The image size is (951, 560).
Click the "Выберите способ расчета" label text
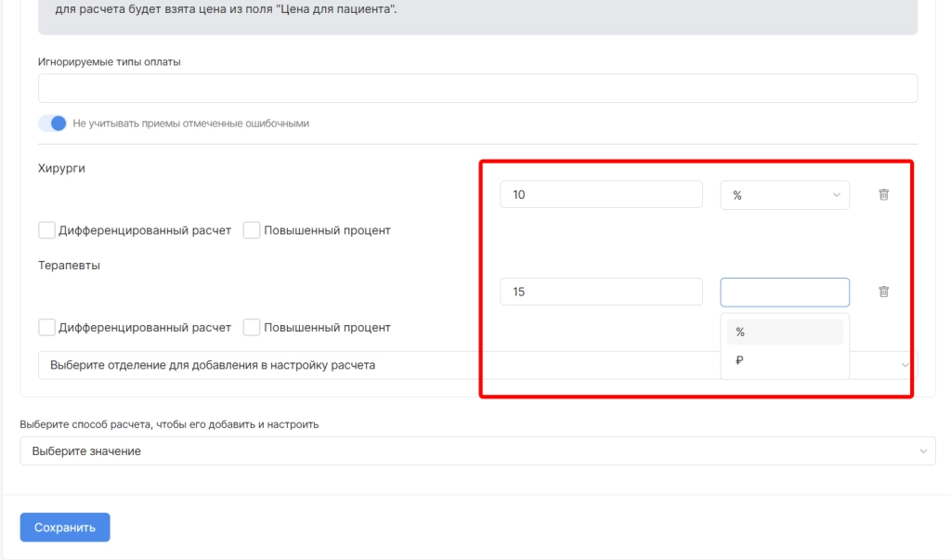tap(169, 424)
